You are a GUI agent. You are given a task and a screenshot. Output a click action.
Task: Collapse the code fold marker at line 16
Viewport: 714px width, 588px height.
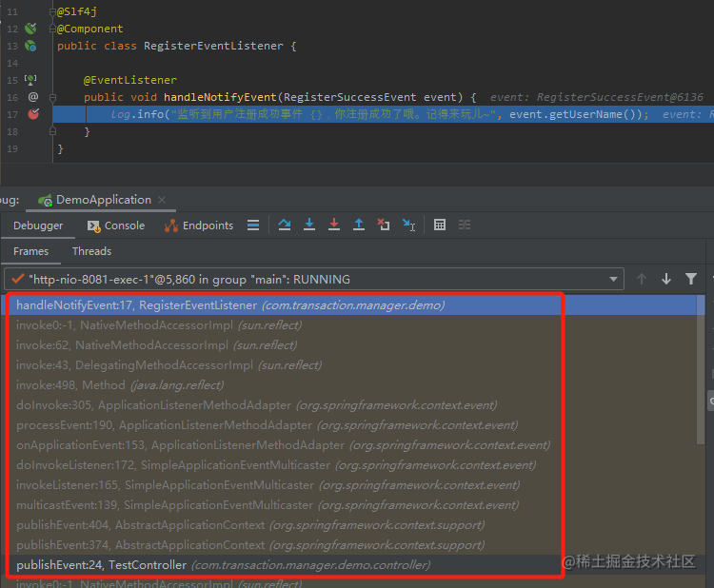[x=52, y=97]
